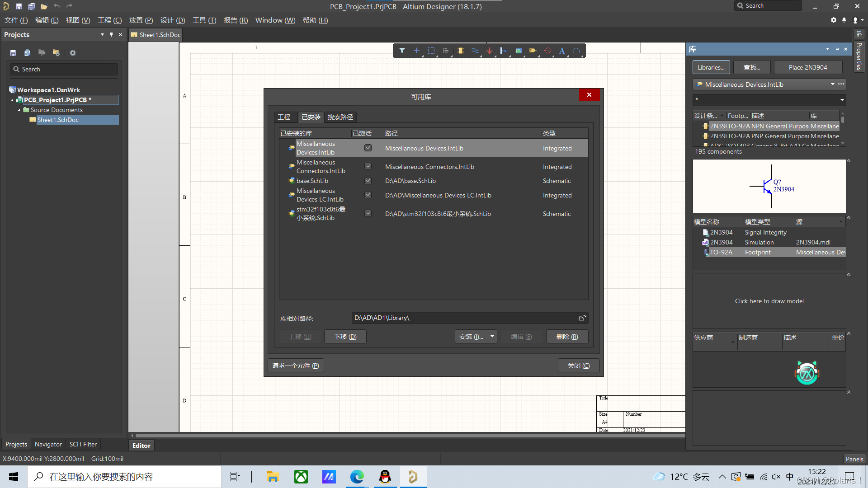Expand the PCB_Project1.PrjPCB tree item
This screenshot has height=488, width=868.
12,100
